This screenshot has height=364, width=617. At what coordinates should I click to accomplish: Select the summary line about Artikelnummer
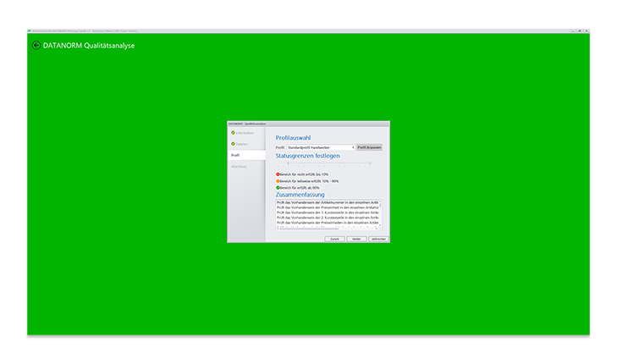[x=328, y=202]
